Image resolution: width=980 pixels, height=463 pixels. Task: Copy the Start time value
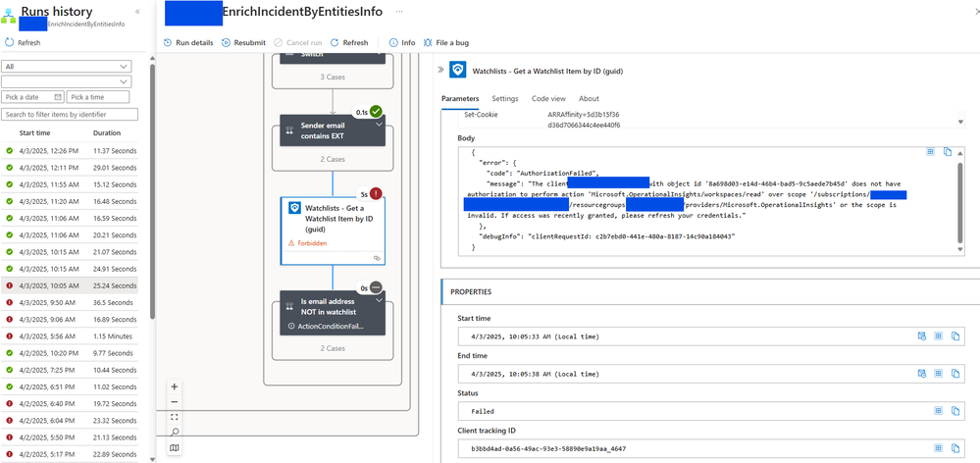pyautogui.click(x=955, y=336)
